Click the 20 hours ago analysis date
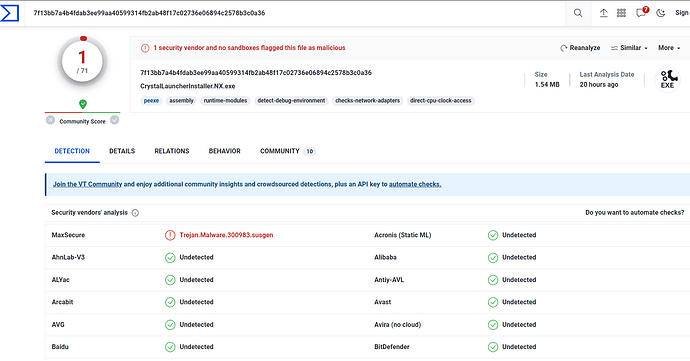The width and height of the screenshot is (690, 361). click(599, 85)
